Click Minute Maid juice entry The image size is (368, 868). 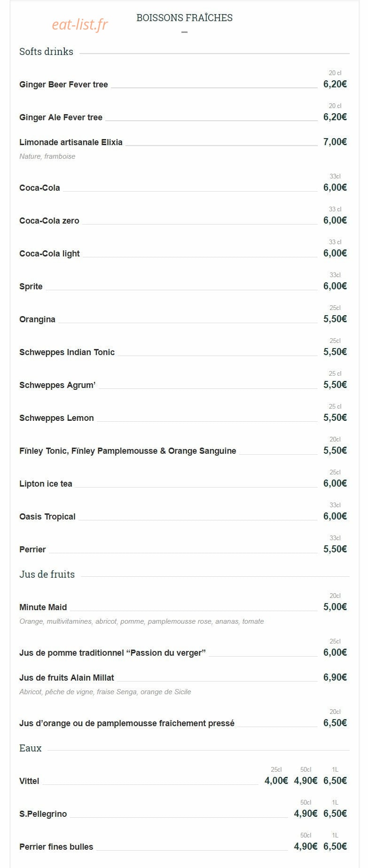coord(43,607)
